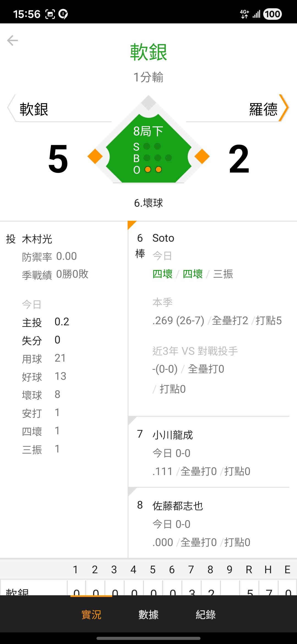Open the 數據 tab

[148, 615]
